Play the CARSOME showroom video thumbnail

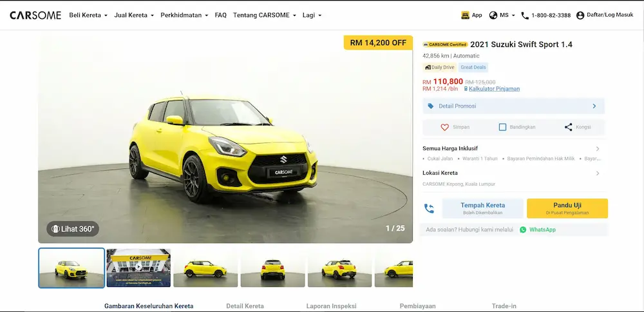click(138, 268)
